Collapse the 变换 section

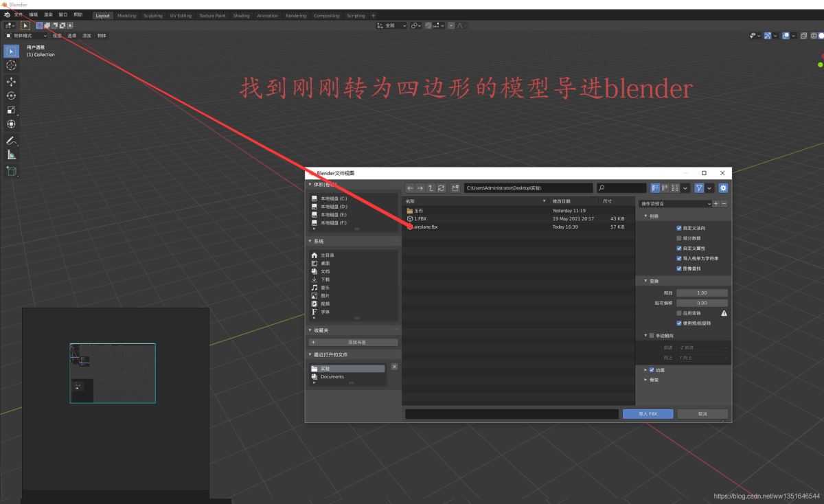point(646,282)
